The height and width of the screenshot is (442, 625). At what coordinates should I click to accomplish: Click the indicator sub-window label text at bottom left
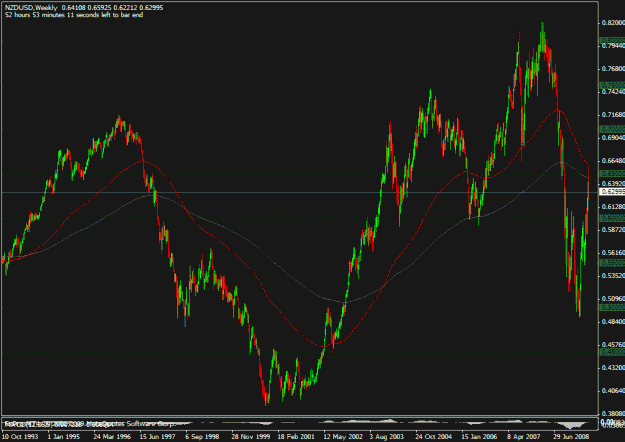click(90, 424)
